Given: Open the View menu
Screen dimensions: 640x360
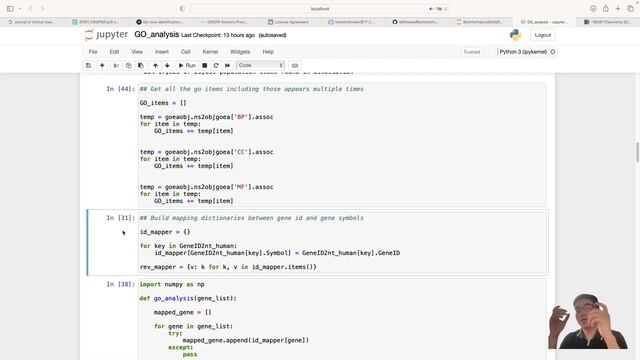Looking at the screenshot, I should [x=137, y=52].
